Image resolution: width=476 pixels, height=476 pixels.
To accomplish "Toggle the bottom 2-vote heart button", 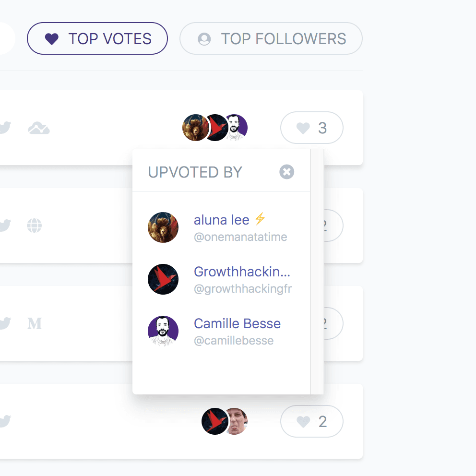I will [x=312, y=421].
